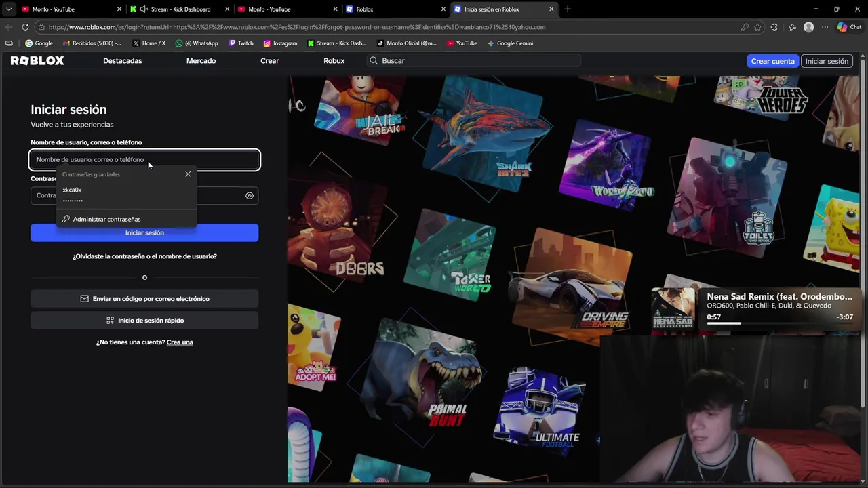Focus the username, email or phone field
Viewport: 868px width, 488px height.
tap(144, 160)
